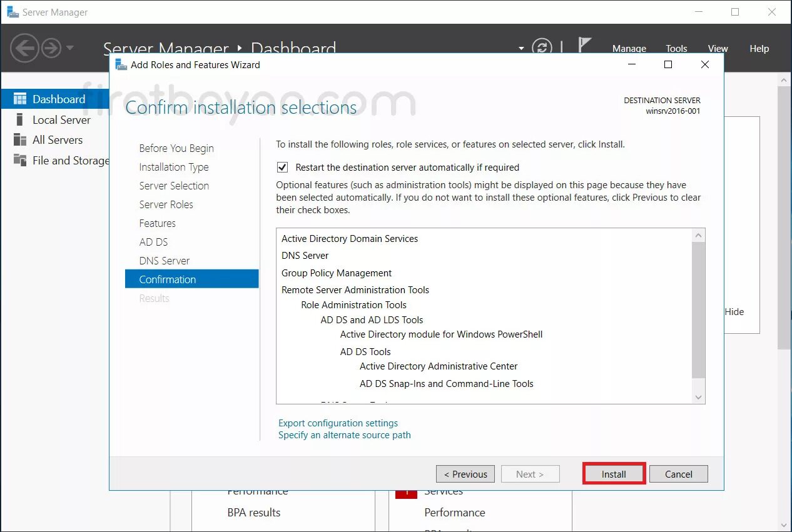Select Active Directory module for Windows PowerShell
Image resolution: width=792 pixels, height=532 pixels.
pos(441,334)
